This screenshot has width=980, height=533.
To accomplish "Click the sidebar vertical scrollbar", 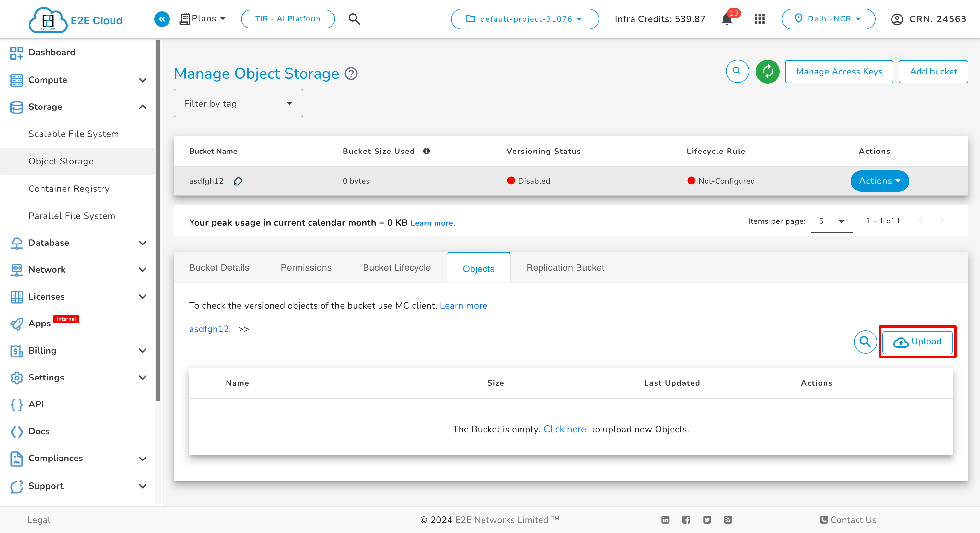I will click(158, 221).
